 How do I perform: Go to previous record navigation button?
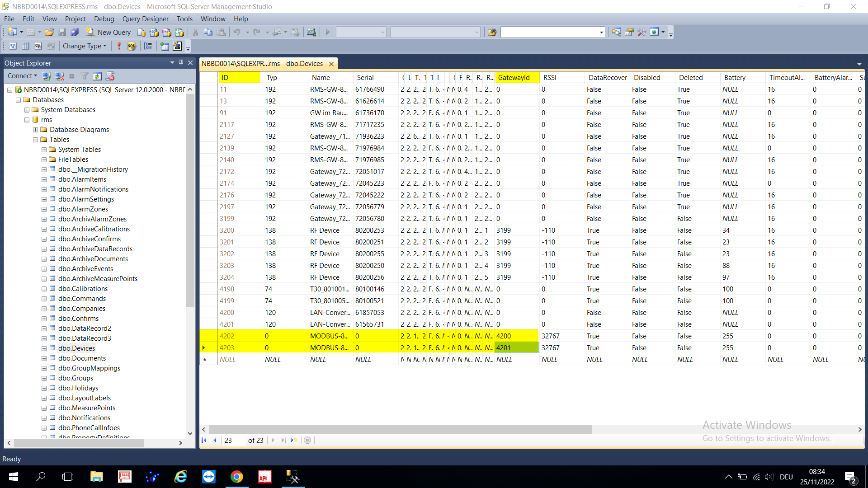click(215, 440)
